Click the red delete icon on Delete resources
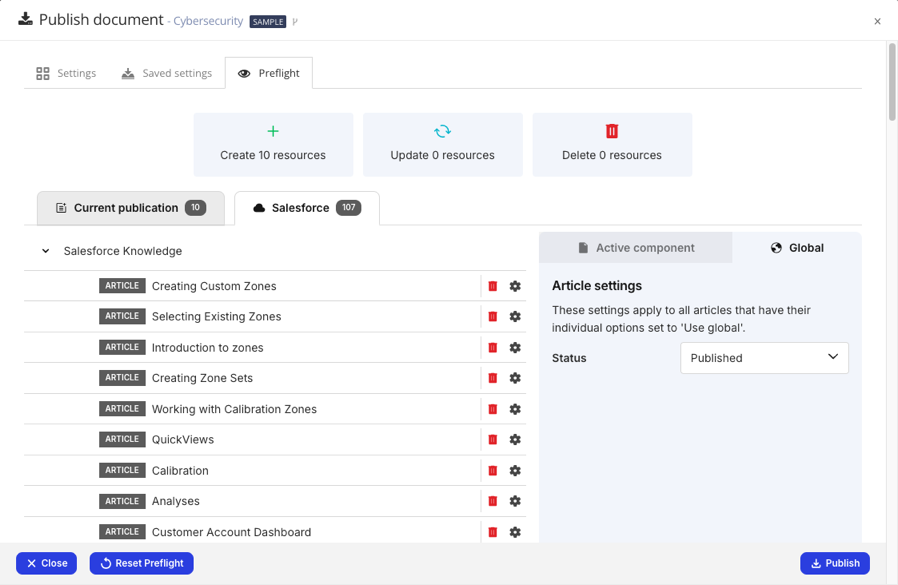 [612, 130]
